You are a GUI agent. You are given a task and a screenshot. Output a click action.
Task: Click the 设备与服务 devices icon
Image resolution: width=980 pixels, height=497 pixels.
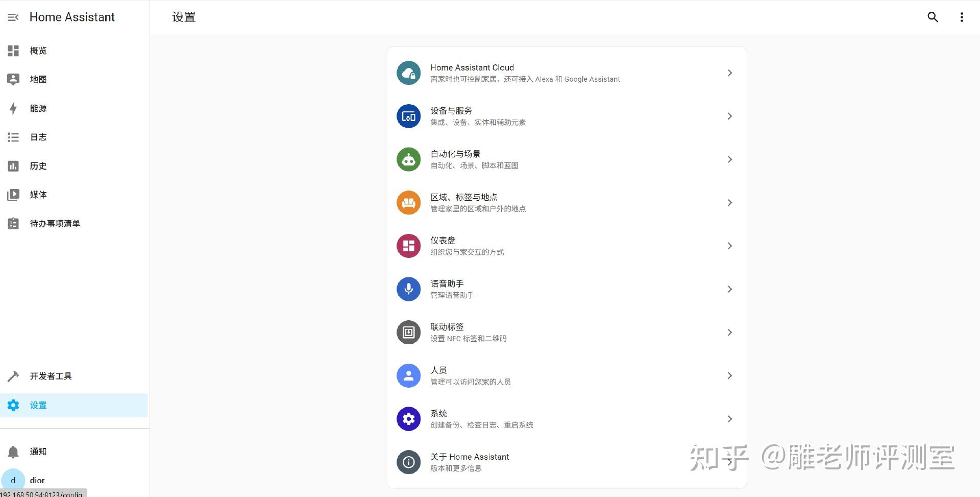click(408, 116)
